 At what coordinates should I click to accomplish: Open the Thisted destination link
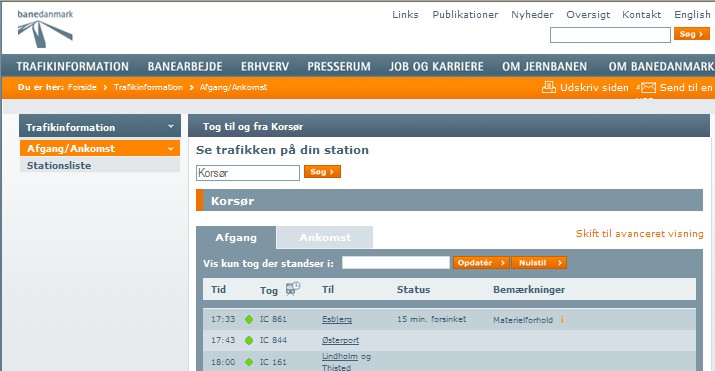[x=336, y=367]
